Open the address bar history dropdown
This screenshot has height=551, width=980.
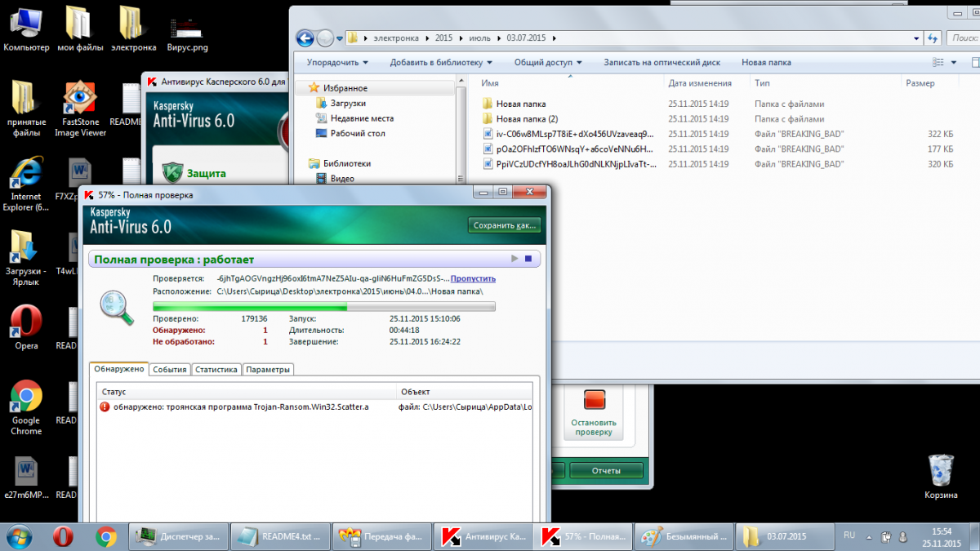click(x=917, y=38)
